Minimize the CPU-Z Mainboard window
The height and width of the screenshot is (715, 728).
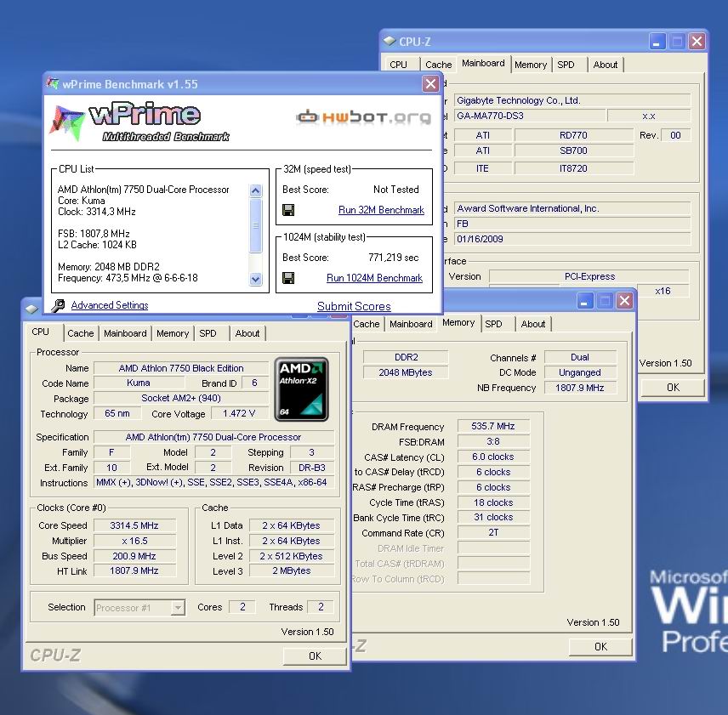(657, 42)
